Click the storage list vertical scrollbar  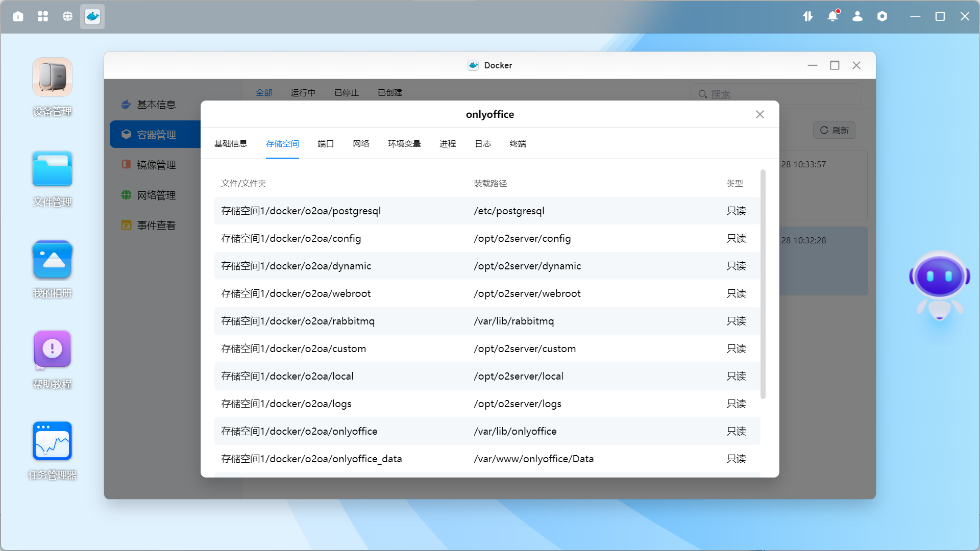(763, 284)
